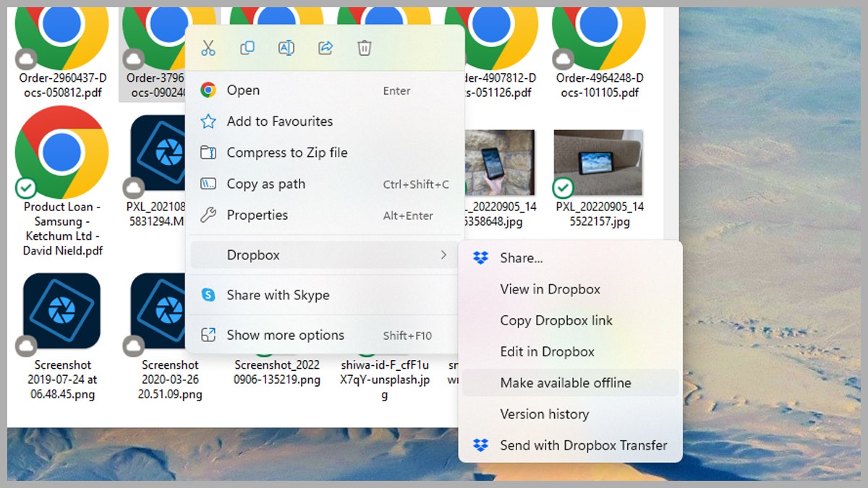This screenshot has width=868, height=488.
Task: Click the Delete trash bin icon
Action: (365, 48)
